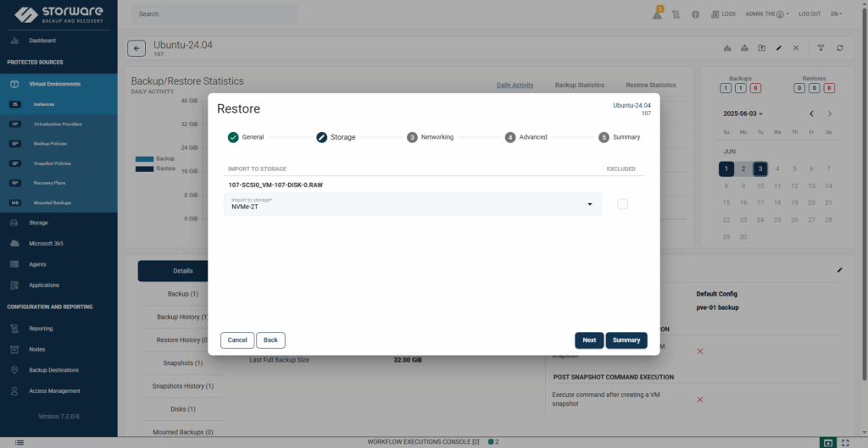
Task: Open the help lifebuoy icon
Action: click(695, 14)
